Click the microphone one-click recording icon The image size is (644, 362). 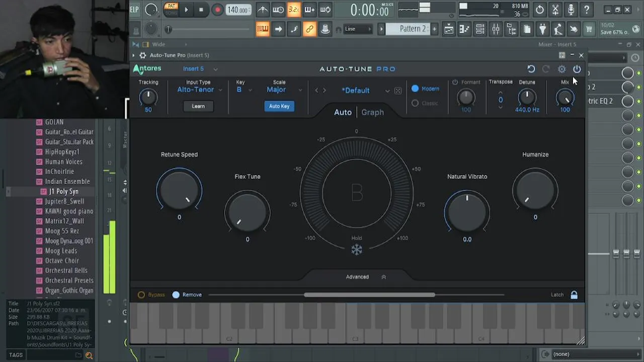(571, 10)
